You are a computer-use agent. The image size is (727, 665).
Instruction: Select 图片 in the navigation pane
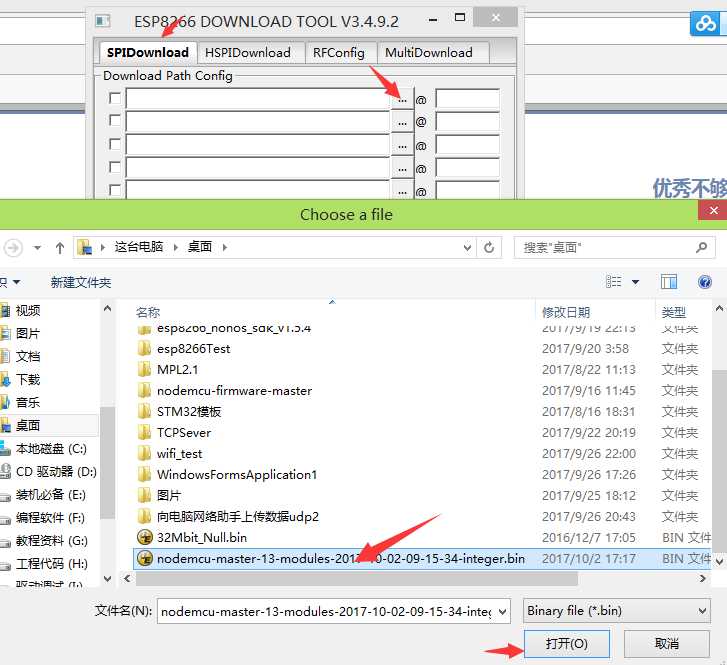pos(28,333)
